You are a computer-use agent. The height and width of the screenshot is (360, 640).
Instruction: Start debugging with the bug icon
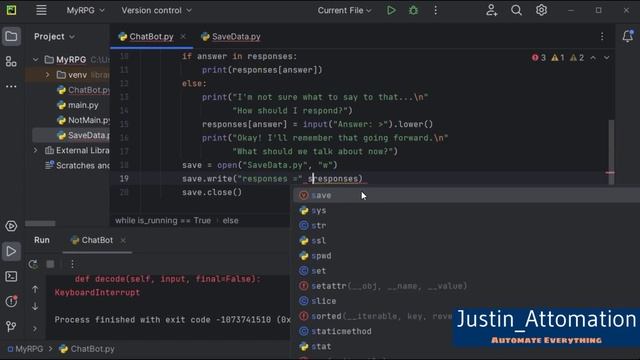[x=413, y=10]
